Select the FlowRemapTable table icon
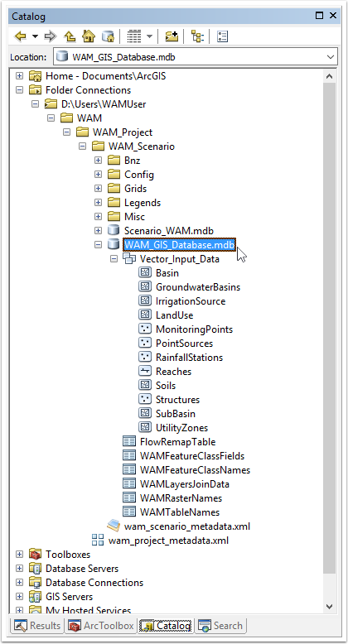The image size is (348, 644). click(x=129, y=441)
